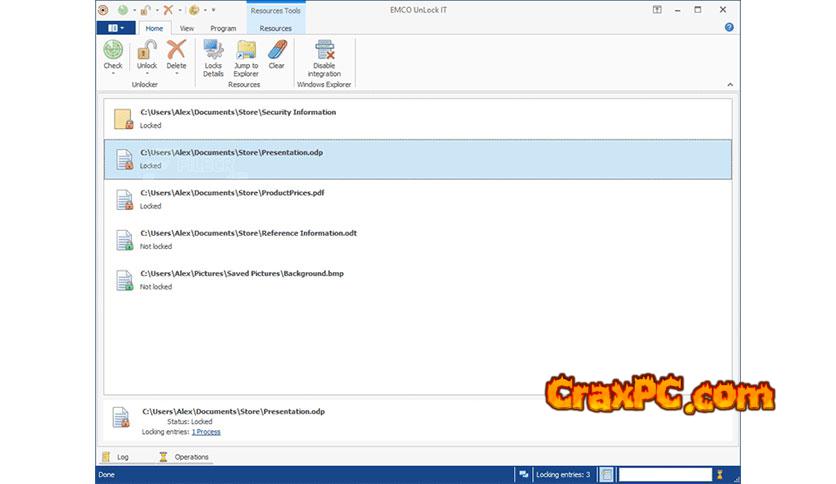This screenshot has height=484, width=836.
Task: Collapse the ribbon using the chevron
Action: click(729, 85)
